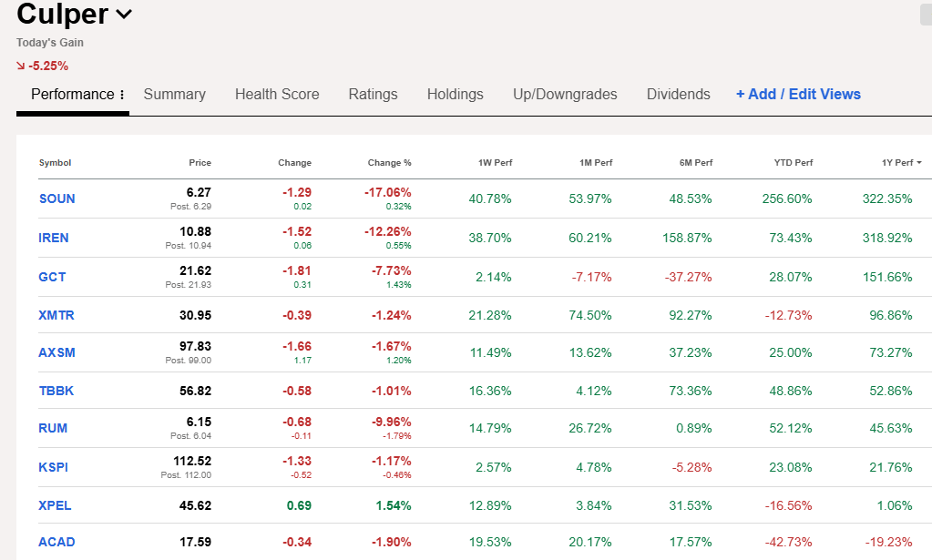The height and width of the screenshot is (560, 932).
Task: Click XPEL YTD performance -16.56%
Action: [x=788, y=506]
